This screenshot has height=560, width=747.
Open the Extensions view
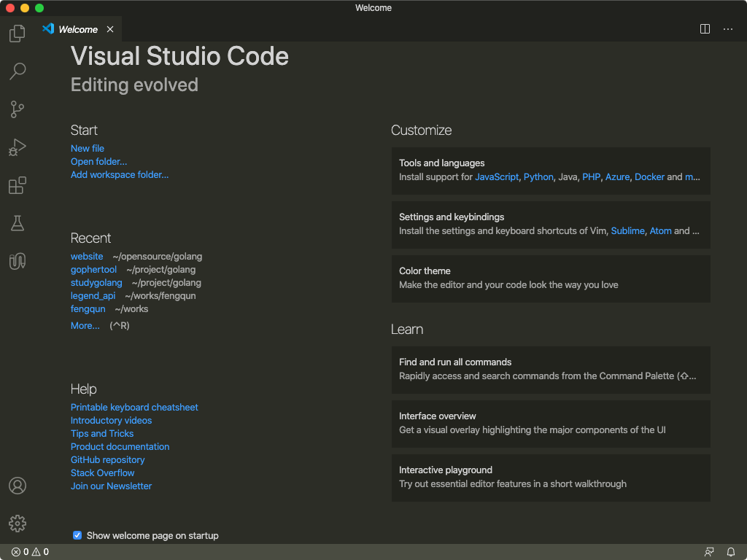click(18, 186)
